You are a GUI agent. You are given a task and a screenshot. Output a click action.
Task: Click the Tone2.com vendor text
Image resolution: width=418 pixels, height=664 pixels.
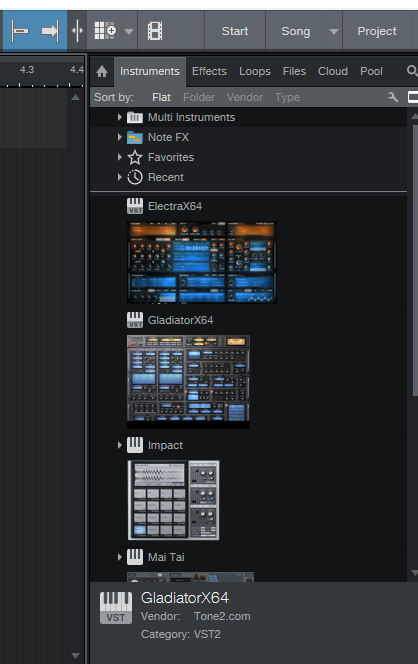pyautogui.click(x=222, y=616)
